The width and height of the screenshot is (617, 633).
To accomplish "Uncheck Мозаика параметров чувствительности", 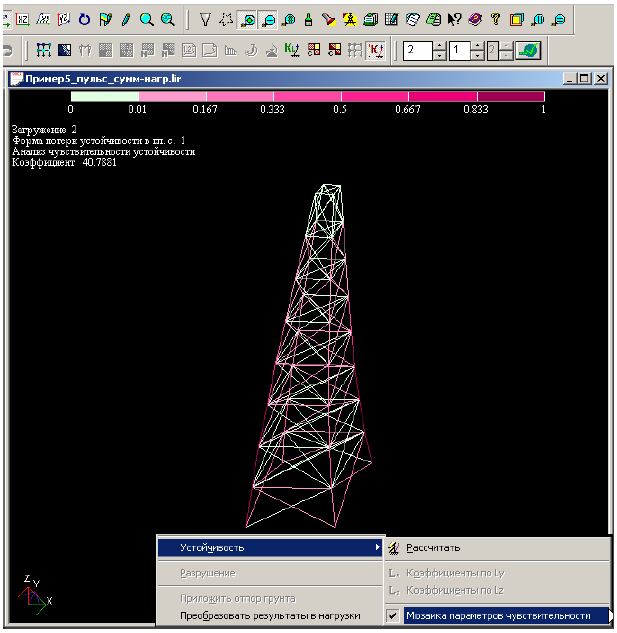I will click(x=497, y=616).
